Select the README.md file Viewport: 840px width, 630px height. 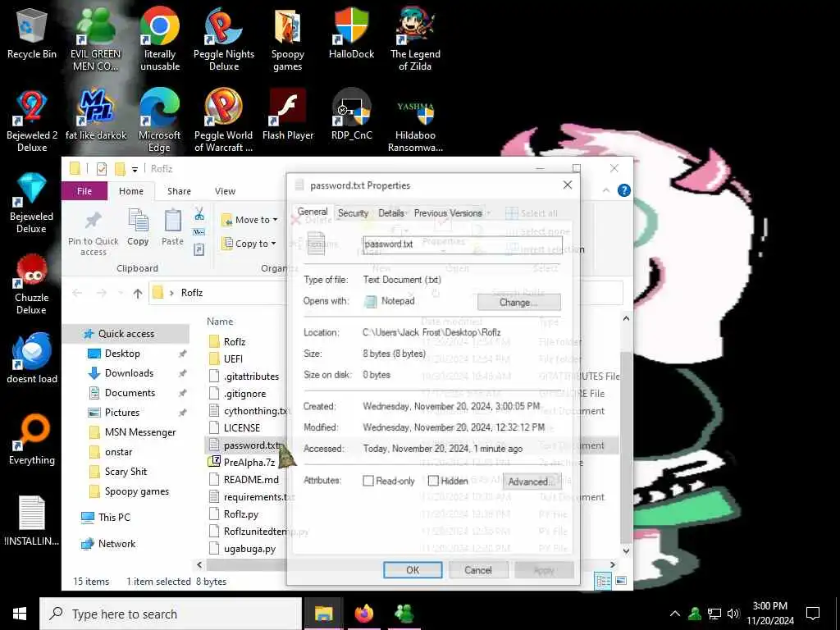tap(251, 479)
